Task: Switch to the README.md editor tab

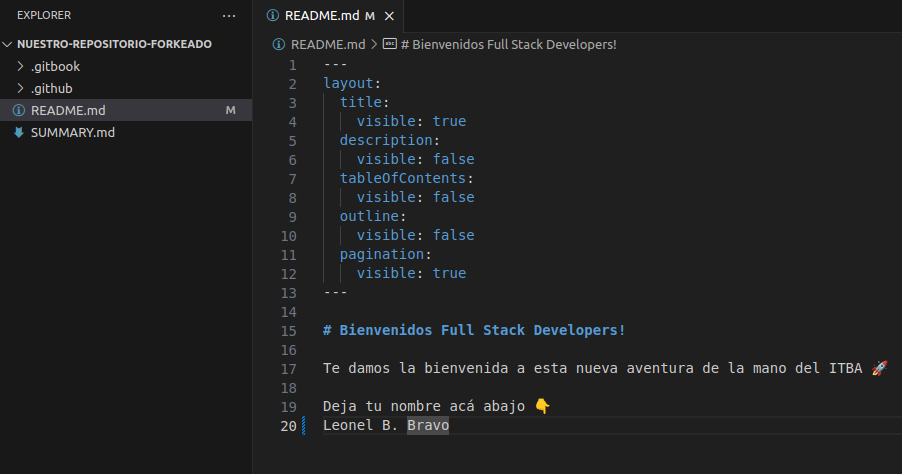Action: (322, 16)
